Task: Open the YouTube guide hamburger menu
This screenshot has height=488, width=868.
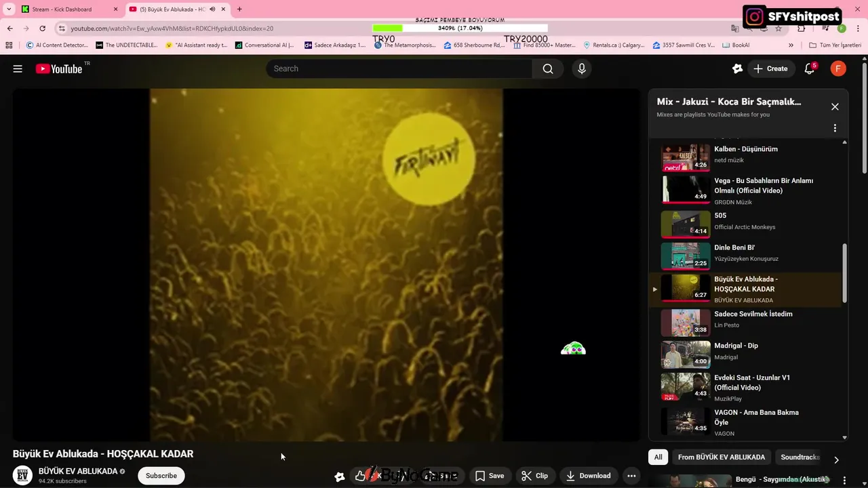Action: click(18, 68)
